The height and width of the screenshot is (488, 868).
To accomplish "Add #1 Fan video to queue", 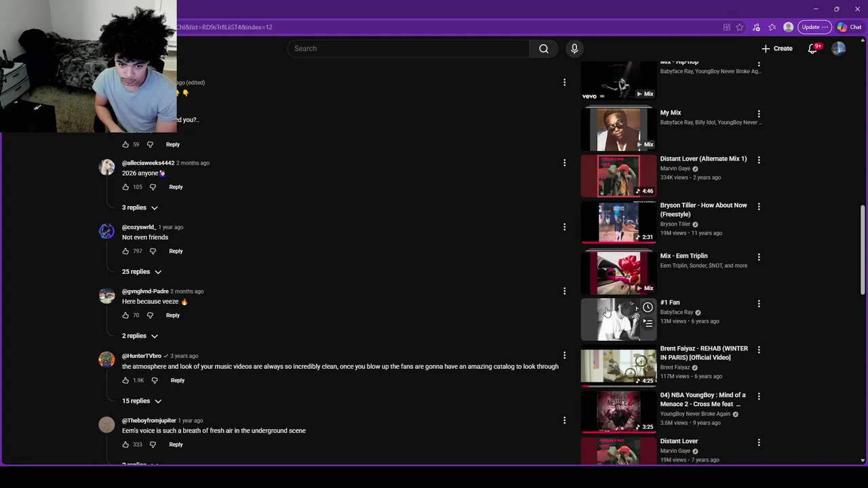I will (648, 323).
